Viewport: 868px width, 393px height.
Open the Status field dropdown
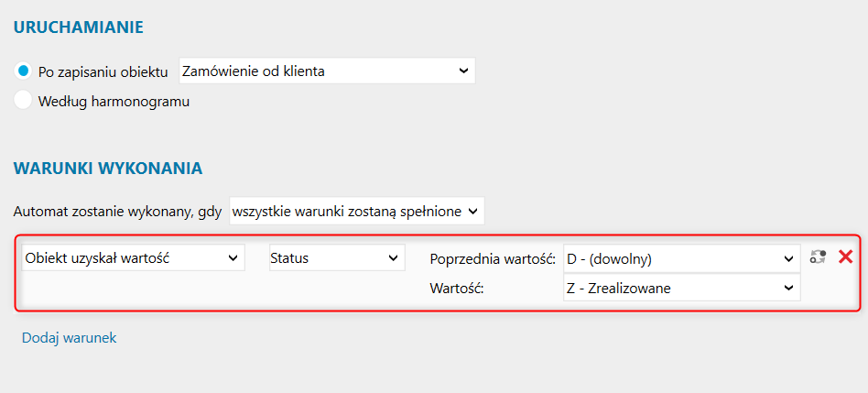pos(337,258)
